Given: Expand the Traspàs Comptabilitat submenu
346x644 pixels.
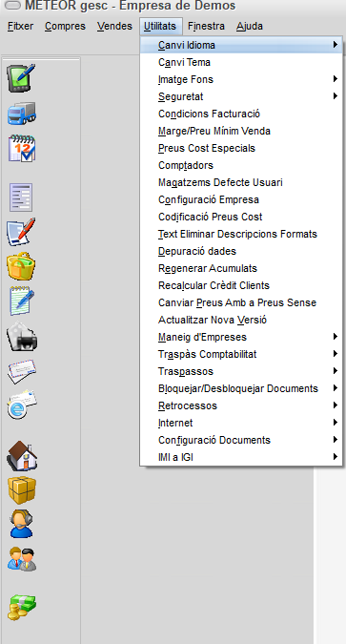Looking at the screenshot, I should pyautogui.click(x=241, y=354).
